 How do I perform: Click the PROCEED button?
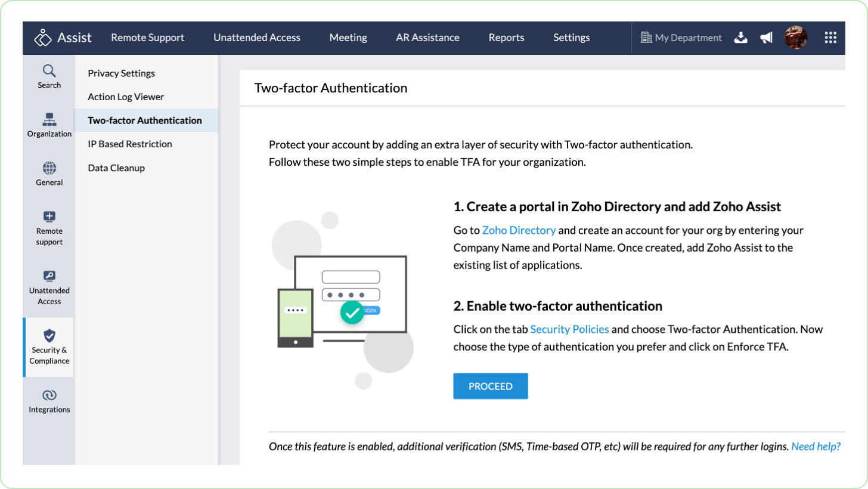[x=491, y=386]
